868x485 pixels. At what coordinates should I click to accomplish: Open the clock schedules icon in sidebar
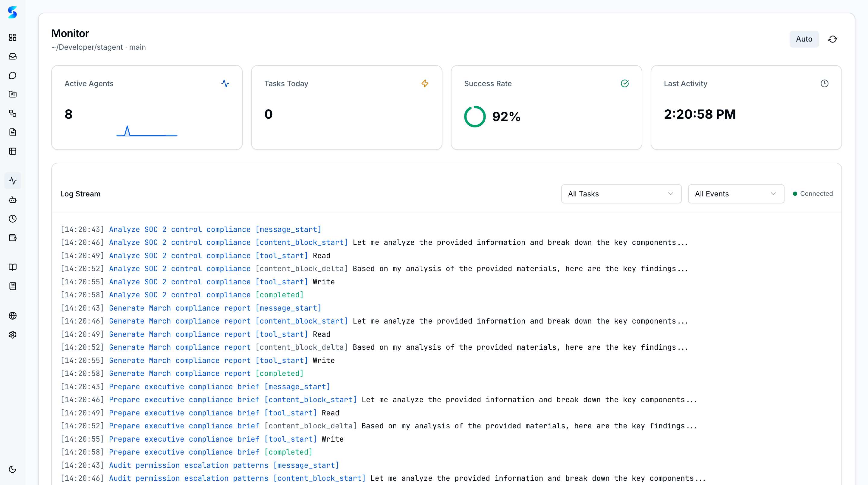click(x=12, y=219)
